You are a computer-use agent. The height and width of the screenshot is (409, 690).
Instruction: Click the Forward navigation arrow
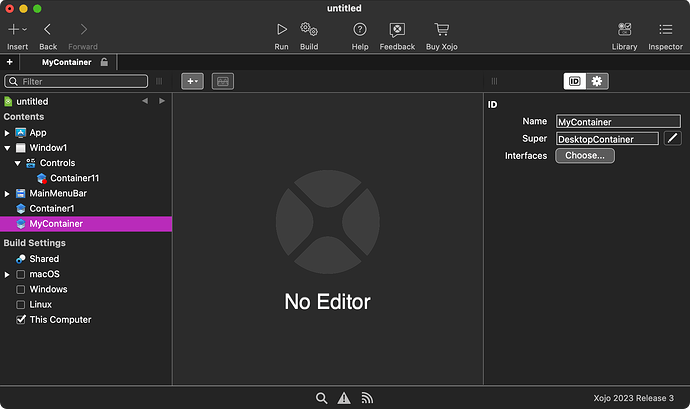pyautogui.click(x=83, y=29)
